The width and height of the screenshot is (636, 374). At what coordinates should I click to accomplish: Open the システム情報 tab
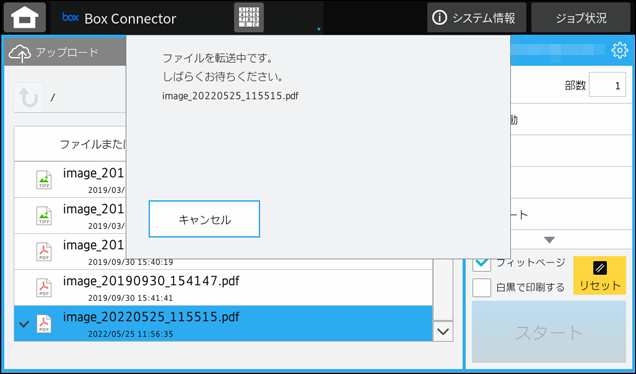click(477, 17)
